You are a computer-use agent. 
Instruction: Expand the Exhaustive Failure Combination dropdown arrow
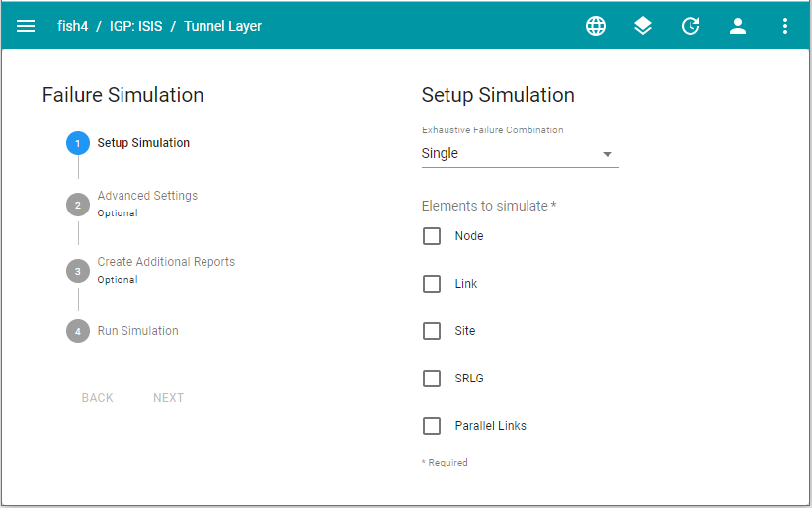pos(608,154)
